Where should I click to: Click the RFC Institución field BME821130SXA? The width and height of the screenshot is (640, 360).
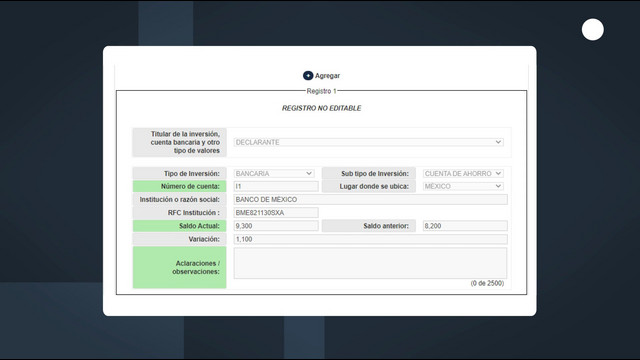click(x=276, y=213)
